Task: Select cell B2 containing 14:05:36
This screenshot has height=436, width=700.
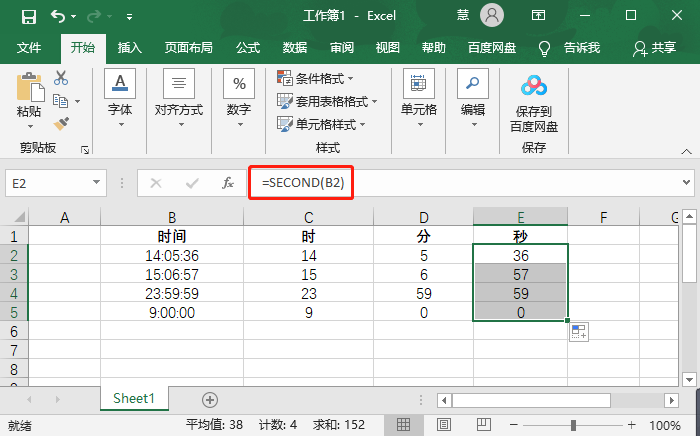Action: click(172, 255)
